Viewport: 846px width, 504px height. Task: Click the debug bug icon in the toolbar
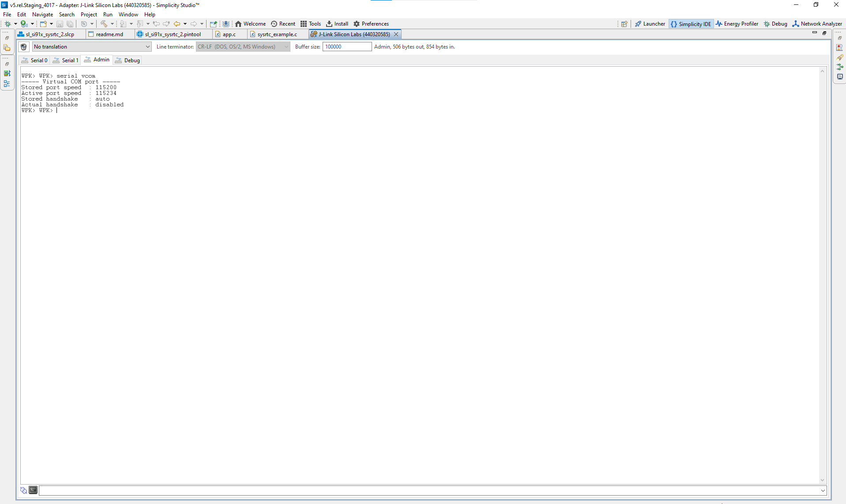(8, 24)
